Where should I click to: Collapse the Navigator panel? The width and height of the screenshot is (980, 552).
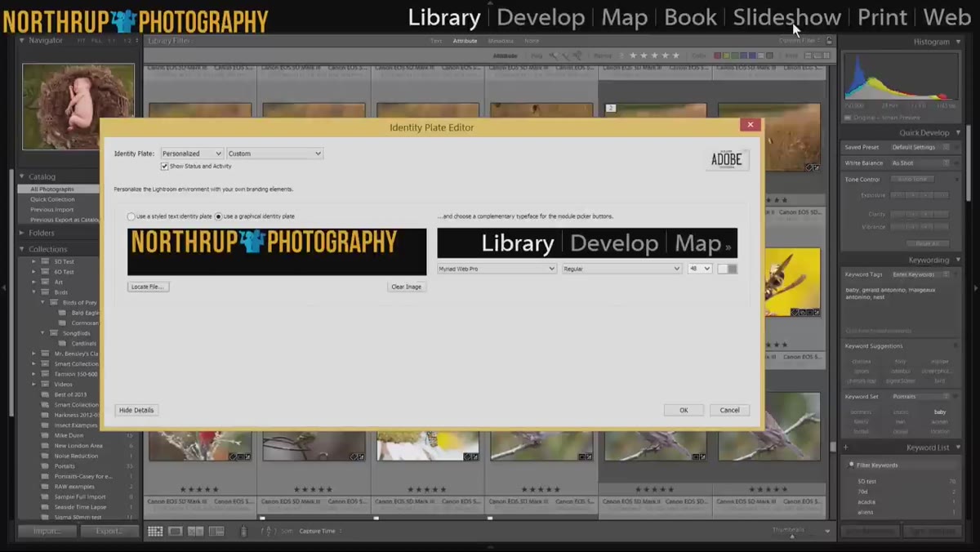click(22, 41)
